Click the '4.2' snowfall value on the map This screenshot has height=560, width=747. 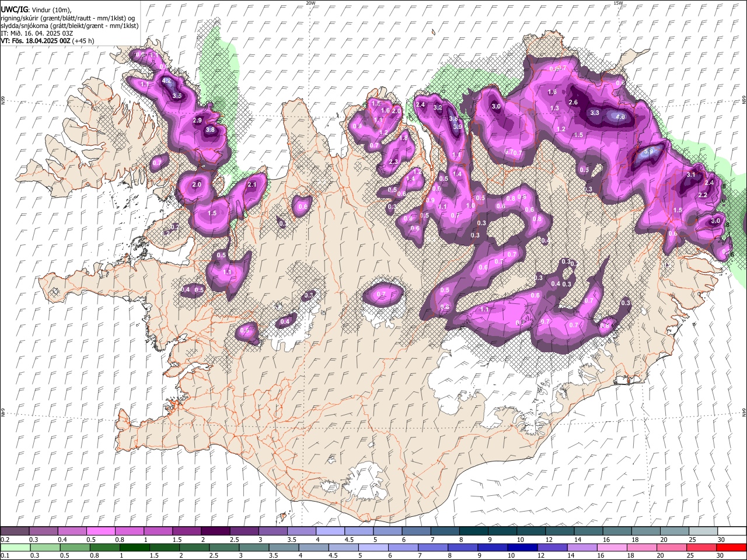(x=166, y=80)
